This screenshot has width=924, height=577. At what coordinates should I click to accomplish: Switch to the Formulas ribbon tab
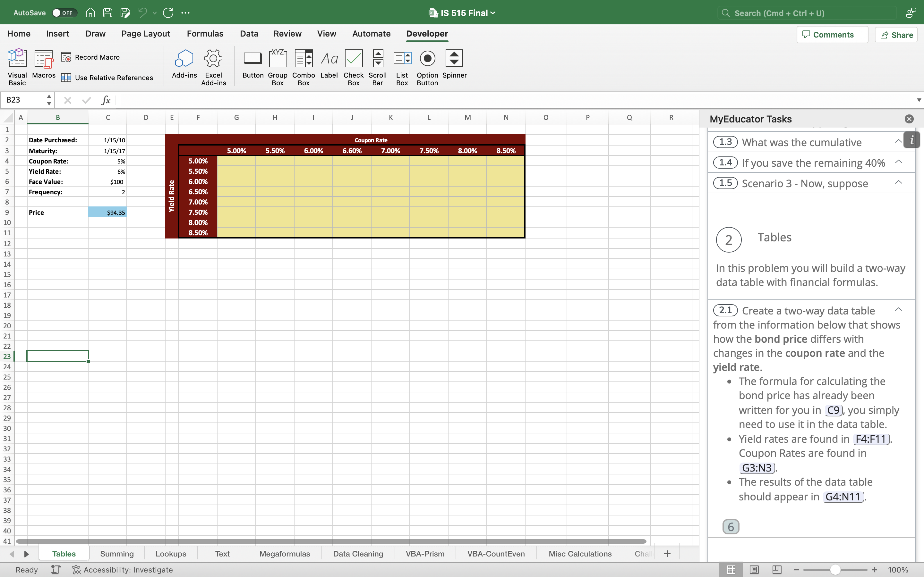pos(205,34)
